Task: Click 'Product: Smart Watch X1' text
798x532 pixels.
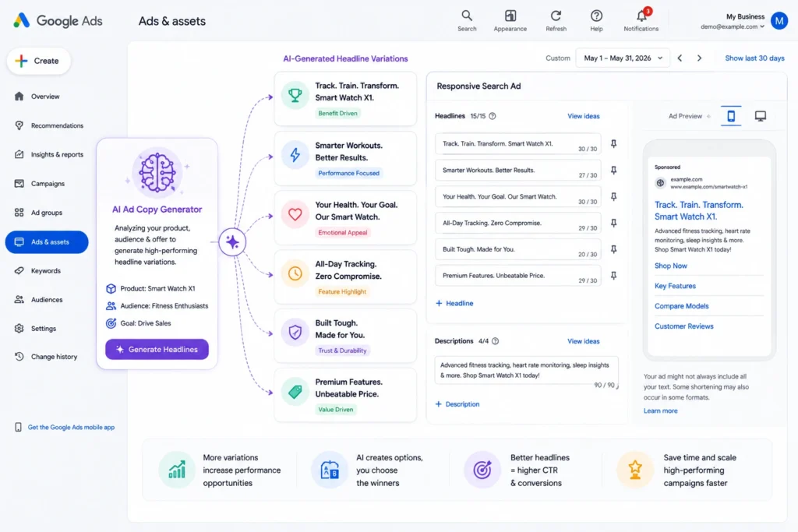Action: tap(157, 288)
